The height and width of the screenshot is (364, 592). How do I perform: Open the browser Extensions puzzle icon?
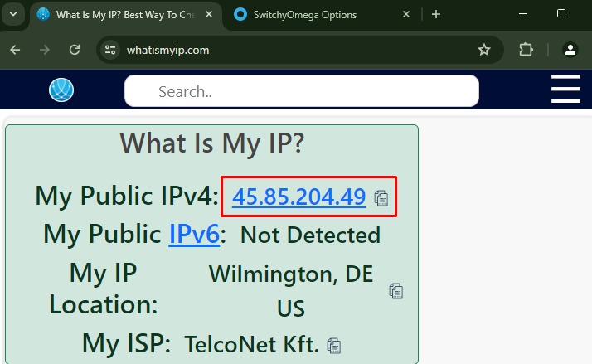526,50
